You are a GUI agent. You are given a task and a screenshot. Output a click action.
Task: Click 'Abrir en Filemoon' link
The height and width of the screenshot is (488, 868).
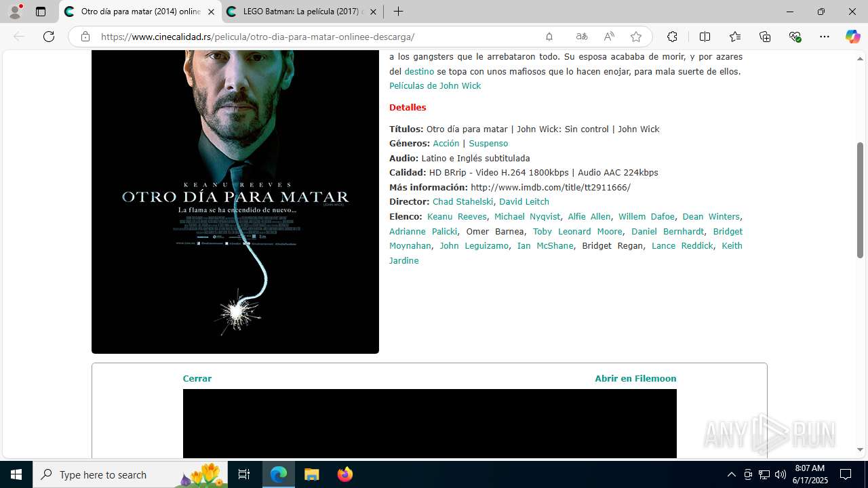click(635, 378)
